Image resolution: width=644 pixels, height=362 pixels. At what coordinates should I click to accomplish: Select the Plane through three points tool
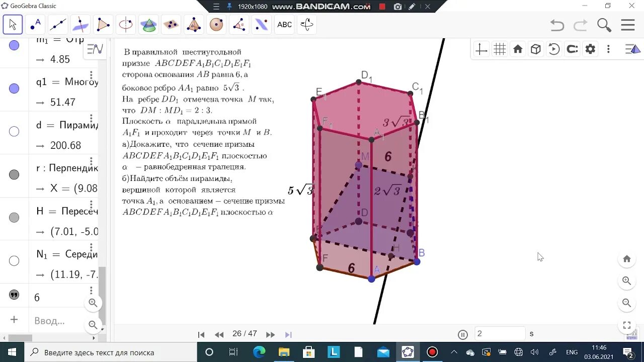[x=171, y=24]
